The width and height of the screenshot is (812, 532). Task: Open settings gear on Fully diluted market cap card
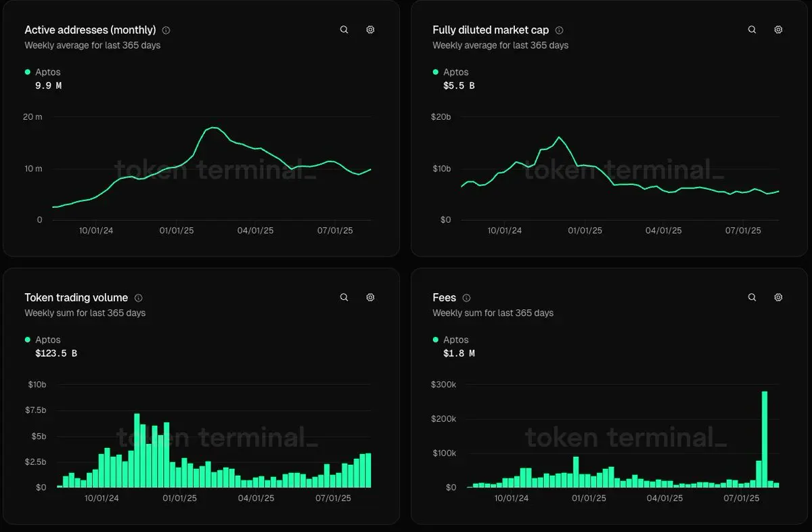point(778,30)
